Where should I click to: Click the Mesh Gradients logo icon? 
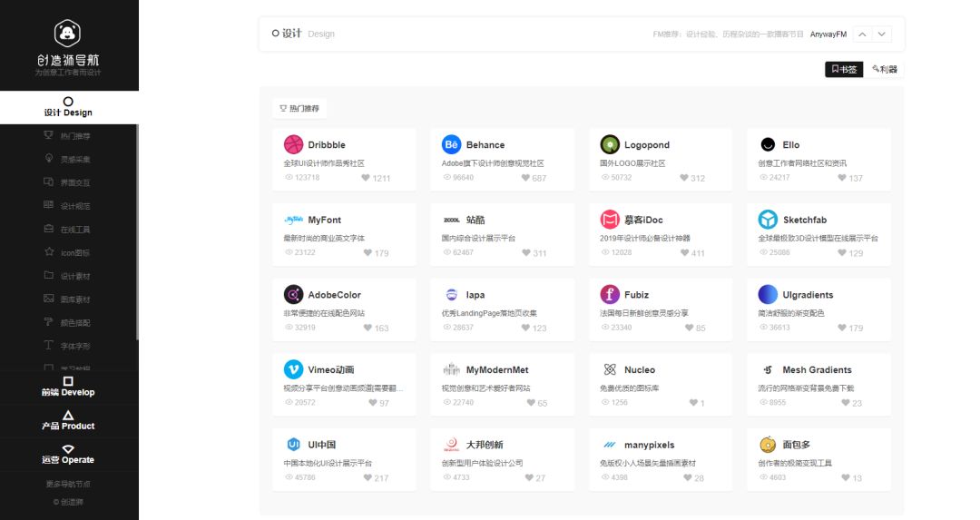coord(768,369)
